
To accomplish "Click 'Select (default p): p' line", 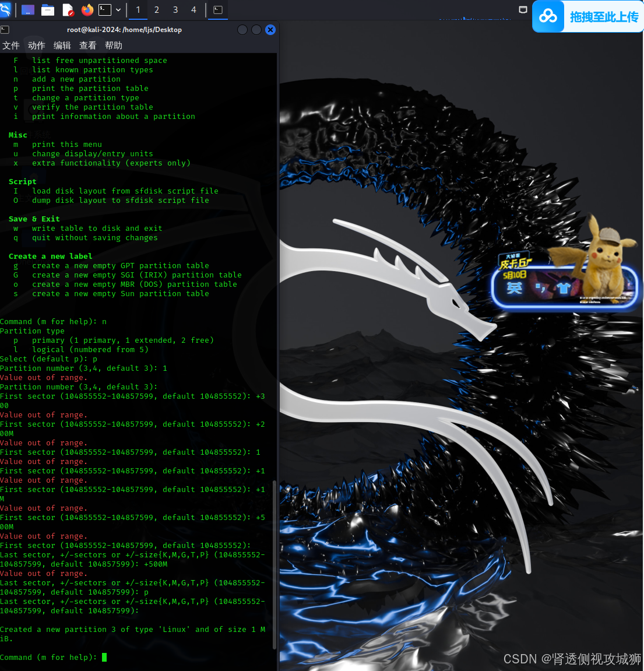I will click(x=49, y=359).
